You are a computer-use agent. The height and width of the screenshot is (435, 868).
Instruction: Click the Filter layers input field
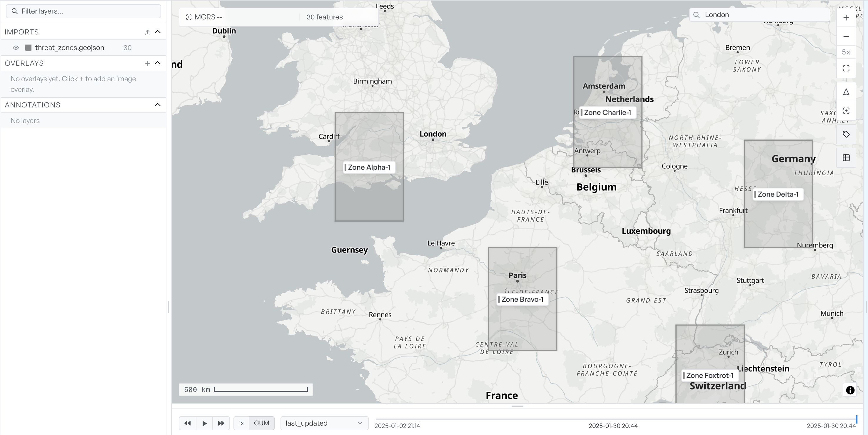pyautogui.click(x=84, y=11)
